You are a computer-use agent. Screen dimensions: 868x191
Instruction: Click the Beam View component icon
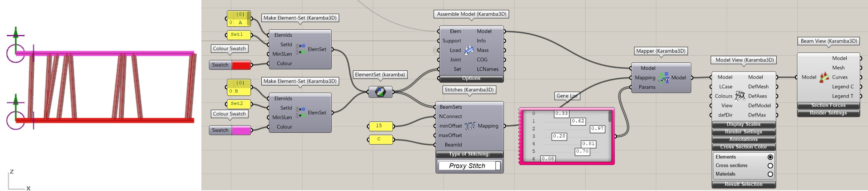(824, 77)
